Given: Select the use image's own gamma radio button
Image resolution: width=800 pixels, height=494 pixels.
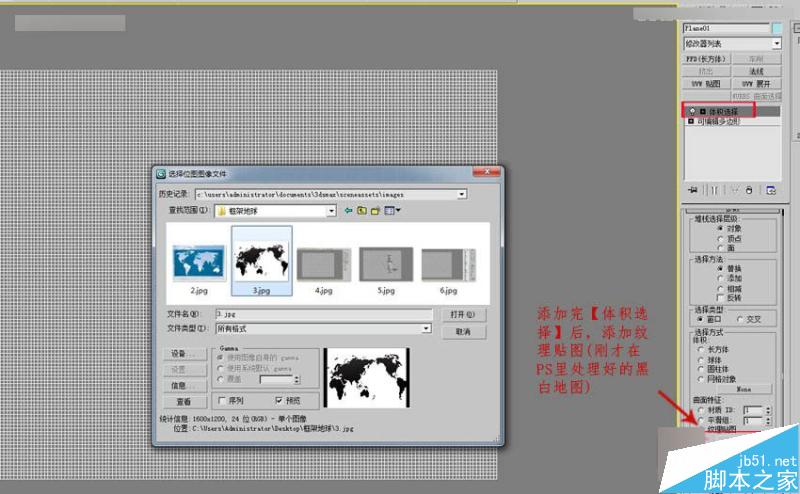Looking at the screenshot, I should tap(220, 357).
